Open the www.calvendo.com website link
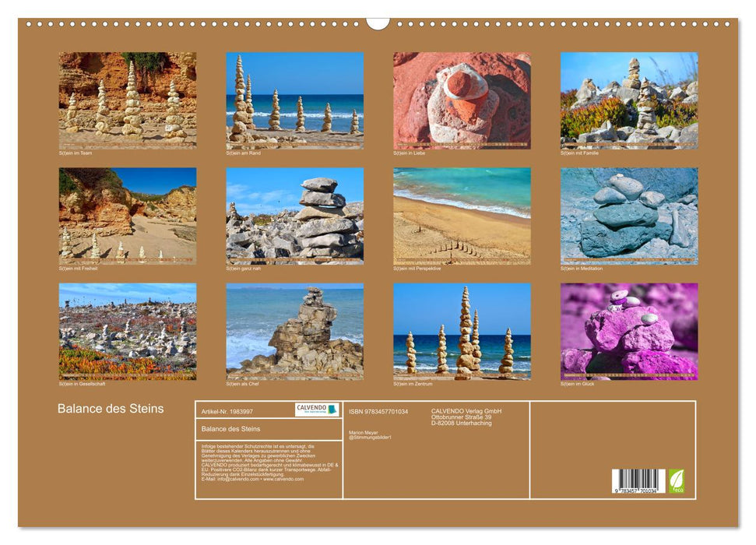This screenshot has width=756, height=545. tap(285, 480)
